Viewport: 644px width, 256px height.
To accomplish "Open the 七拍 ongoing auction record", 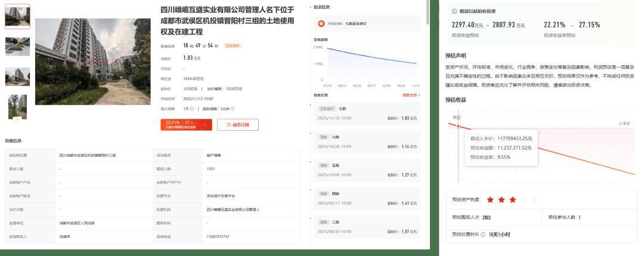I will pos(366,114).
